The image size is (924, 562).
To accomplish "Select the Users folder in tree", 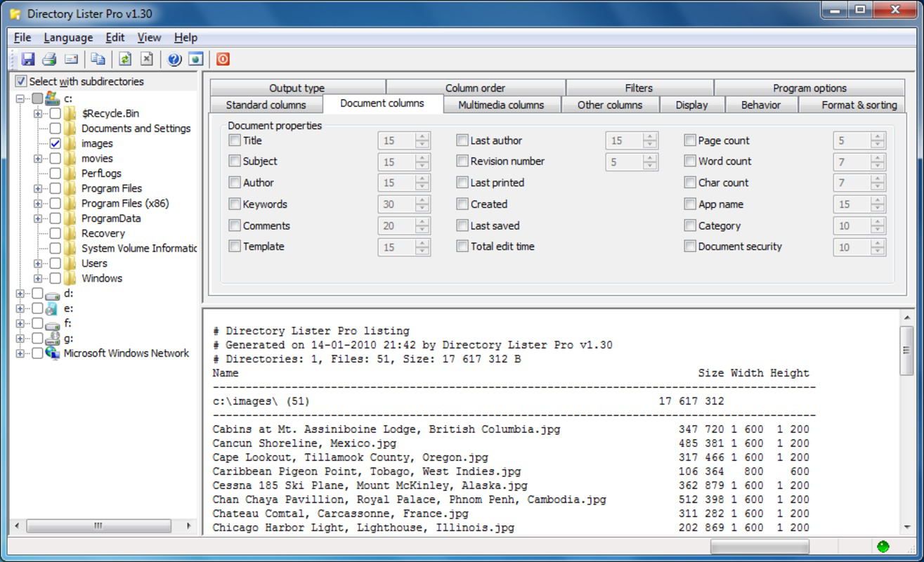I will (x=94, y=263).
